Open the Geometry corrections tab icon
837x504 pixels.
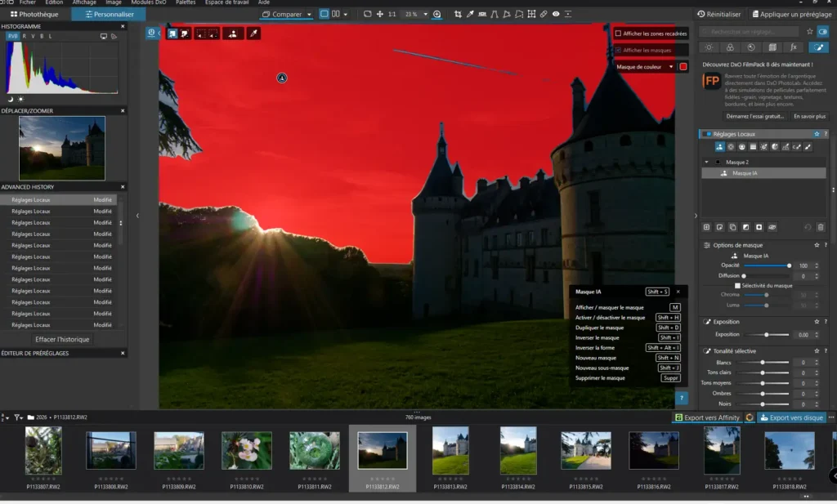tap(772, 47)
